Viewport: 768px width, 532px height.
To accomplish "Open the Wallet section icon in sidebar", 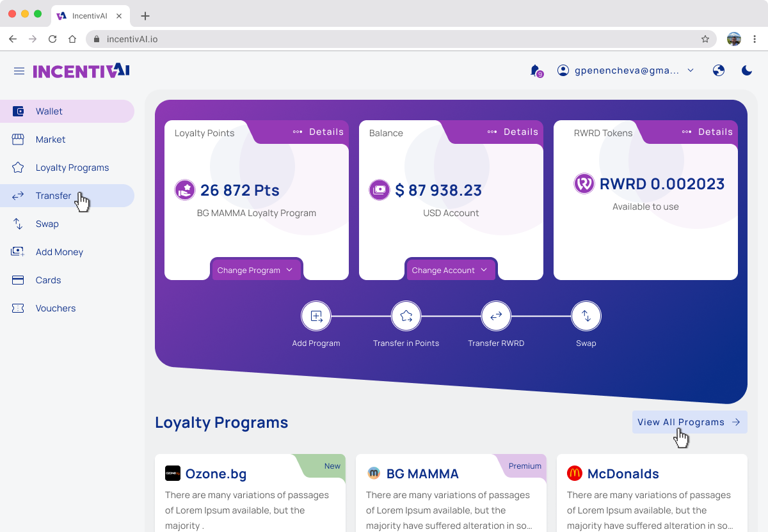I will pos(17,111).
